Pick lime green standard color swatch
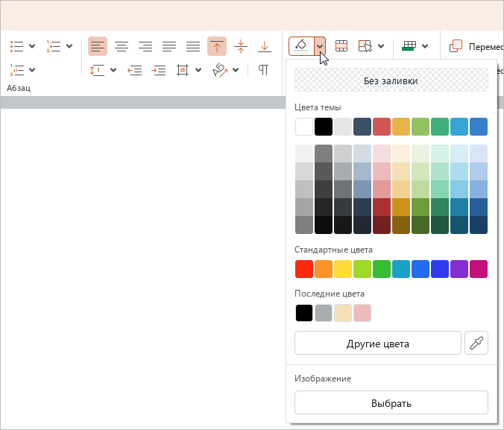Image resolution: width=504 pixels, height=430 pixels. click(362, 269)
